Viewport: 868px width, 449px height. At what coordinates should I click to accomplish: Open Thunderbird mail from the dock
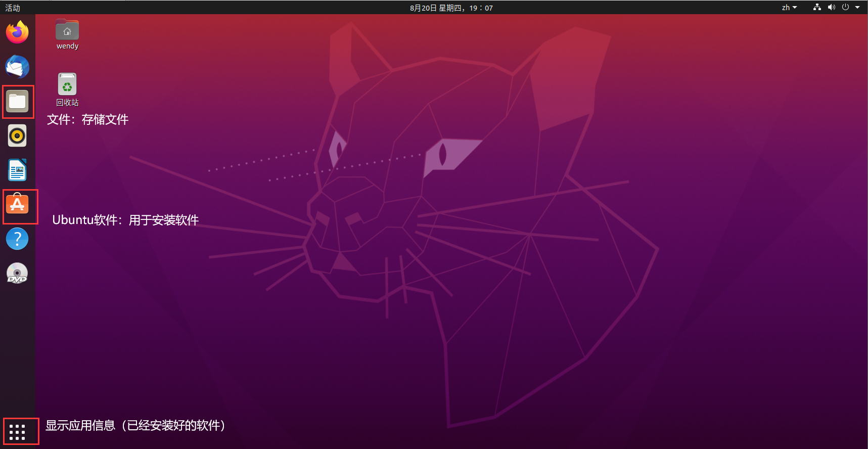tap(17, 67)
